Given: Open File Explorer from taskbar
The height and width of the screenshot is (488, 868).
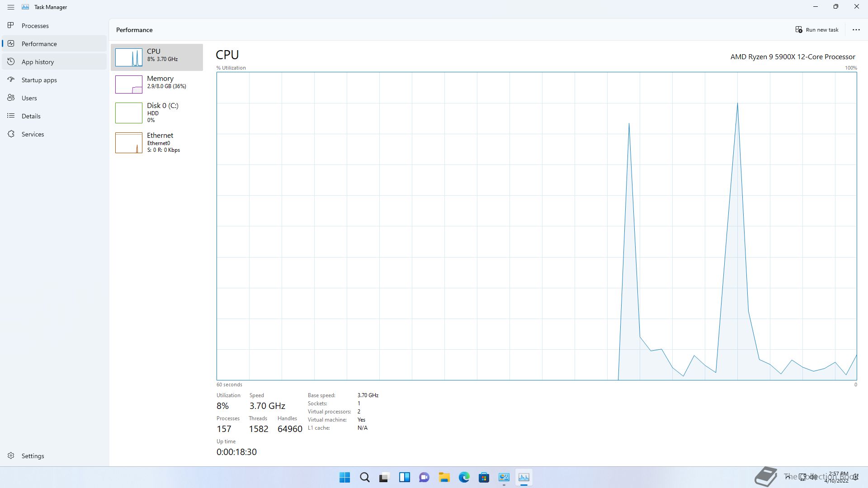Looking at the screenshot, I should 444,477.
